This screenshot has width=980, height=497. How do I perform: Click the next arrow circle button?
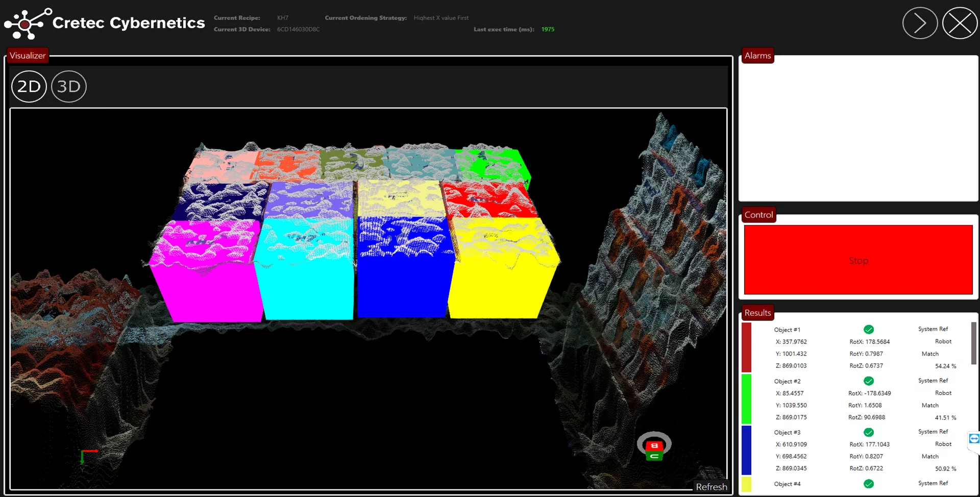[920, 23]
